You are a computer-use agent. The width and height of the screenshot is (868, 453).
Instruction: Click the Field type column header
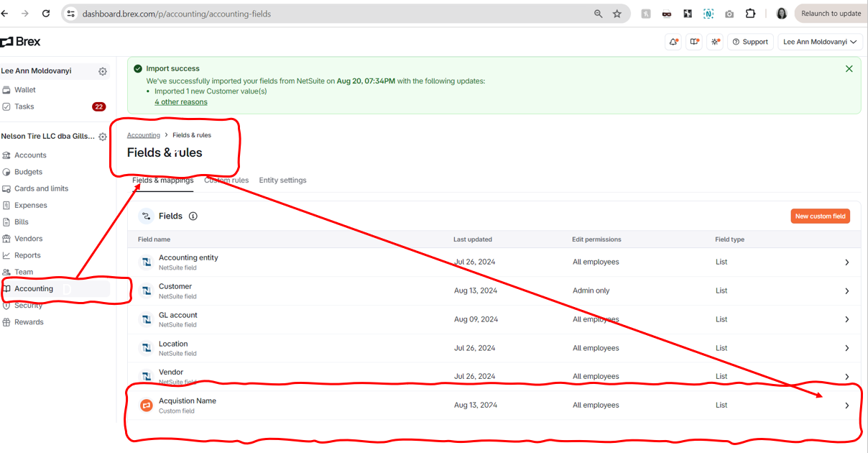point(730,239)
